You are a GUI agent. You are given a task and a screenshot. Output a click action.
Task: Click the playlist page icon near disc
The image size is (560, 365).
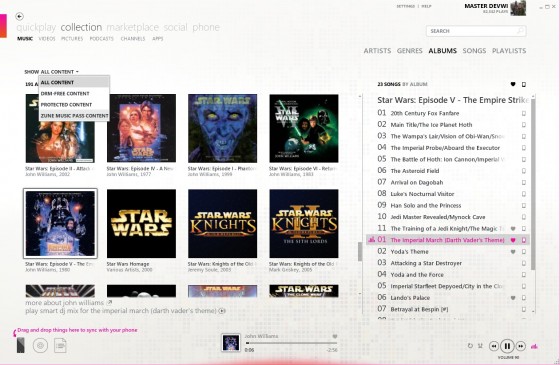coord(60,345)
